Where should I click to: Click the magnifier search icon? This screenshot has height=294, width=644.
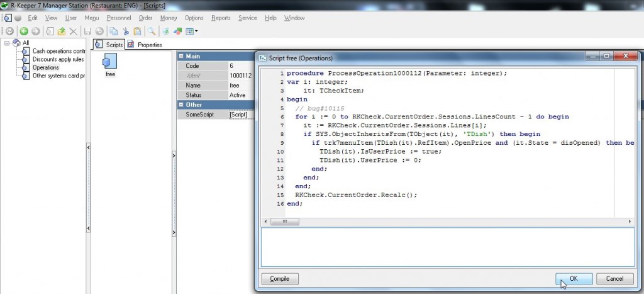point(152,31)
